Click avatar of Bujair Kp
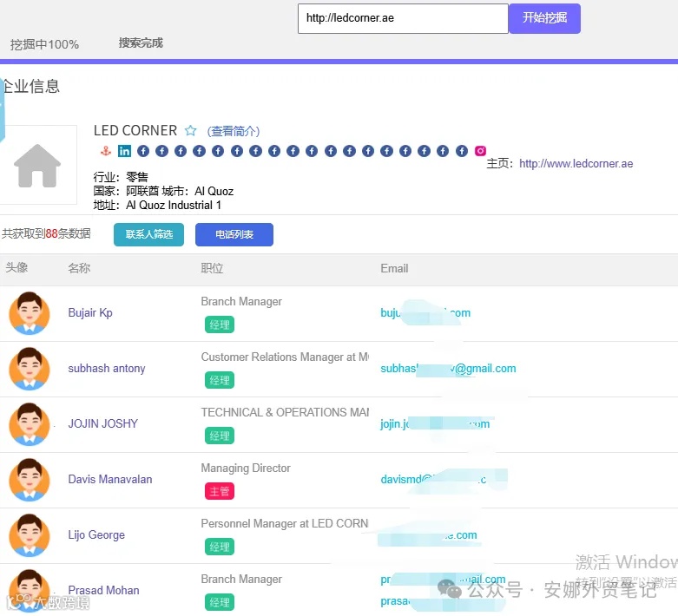The image size is (678, 616). (30, 313)
